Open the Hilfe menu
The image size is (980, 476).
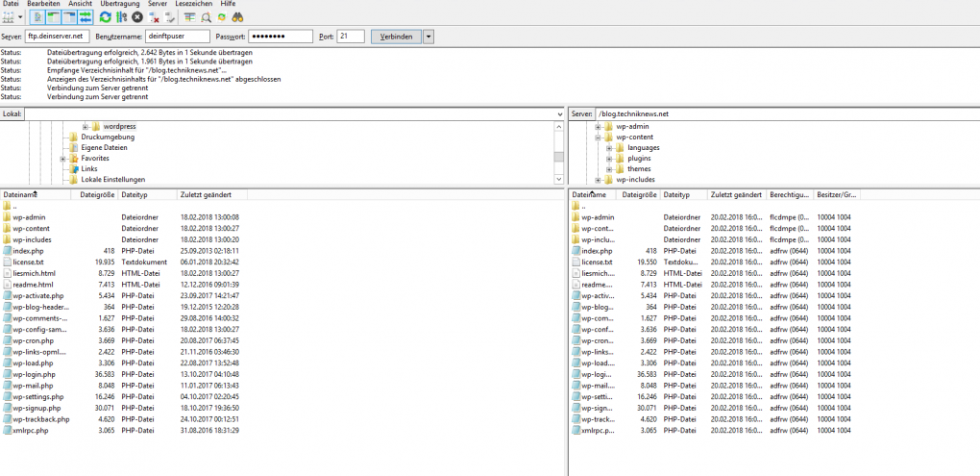pyautogui.click(x=228, y=4)
